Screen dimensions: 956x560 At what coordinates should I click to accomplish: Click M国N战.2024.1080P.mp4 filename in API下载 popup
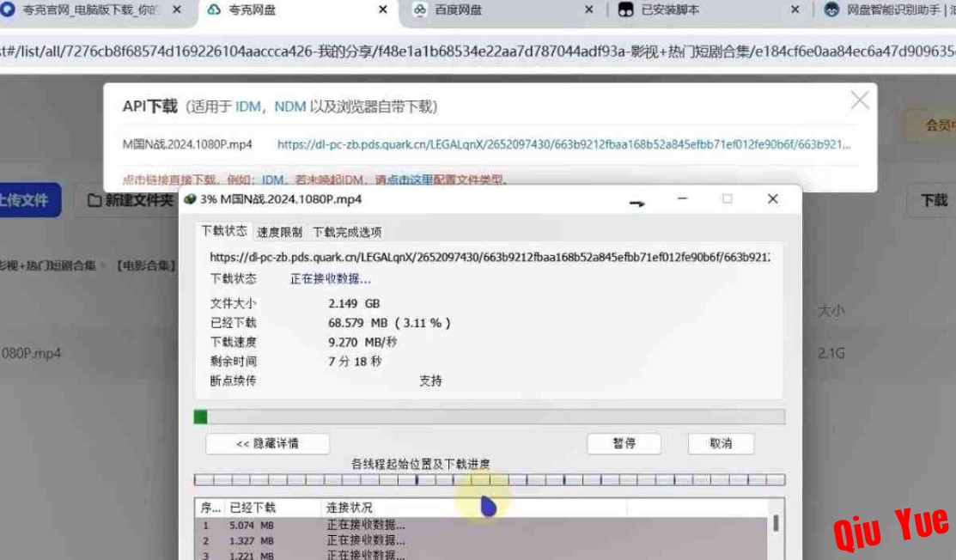coord(187,144)
